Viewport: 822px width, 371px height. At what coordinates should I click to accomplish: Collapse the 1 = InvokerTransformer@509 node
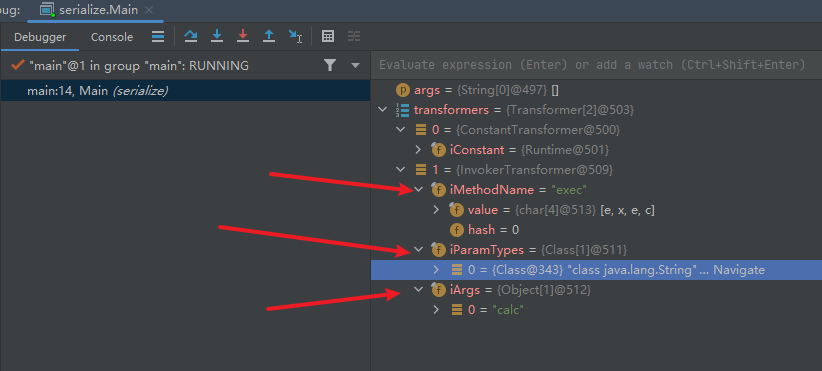coord(401,170)
